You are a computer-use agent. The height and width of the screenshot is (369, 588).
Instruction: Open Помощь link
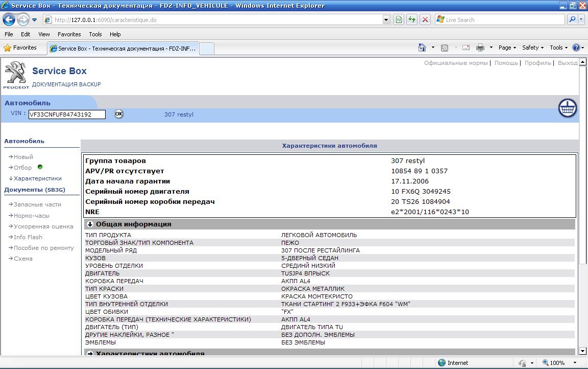pyautogui.click(x=506, y=63)
